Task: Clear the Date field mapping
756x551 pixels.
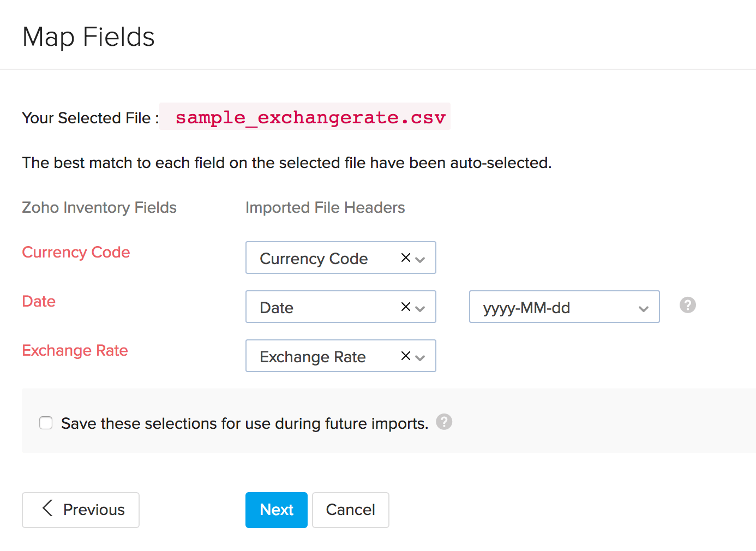Action: (x=406, y=307)
